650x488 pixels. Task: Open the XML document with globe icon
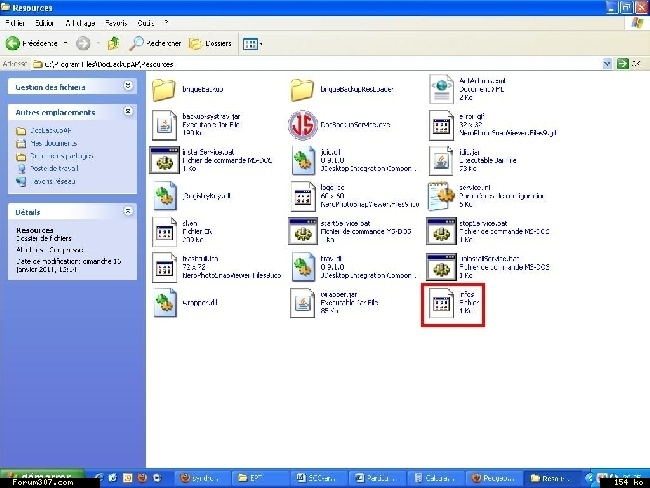click(440, 90)
